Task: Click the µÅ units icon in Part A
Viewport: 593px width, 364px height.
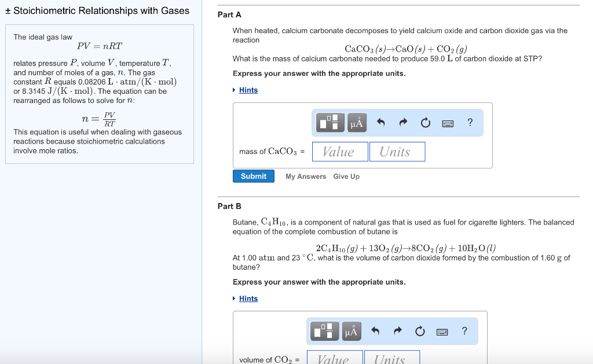Action: click(356, 122)
